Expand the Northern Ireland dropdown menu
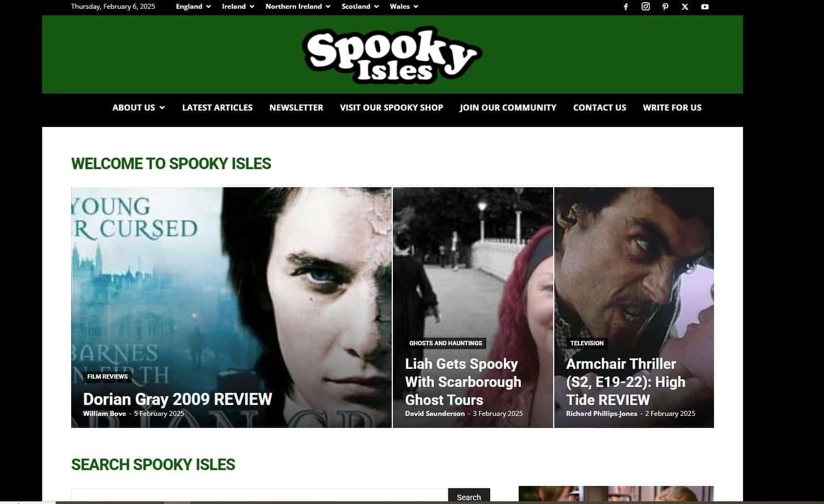824x504 pixels. 298,7
